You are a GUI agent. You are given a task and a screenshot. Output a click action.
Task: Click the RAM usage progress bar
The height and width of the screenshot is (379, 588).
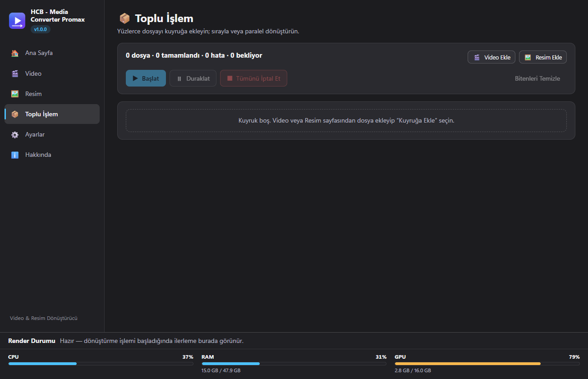(x=294, y=364)
